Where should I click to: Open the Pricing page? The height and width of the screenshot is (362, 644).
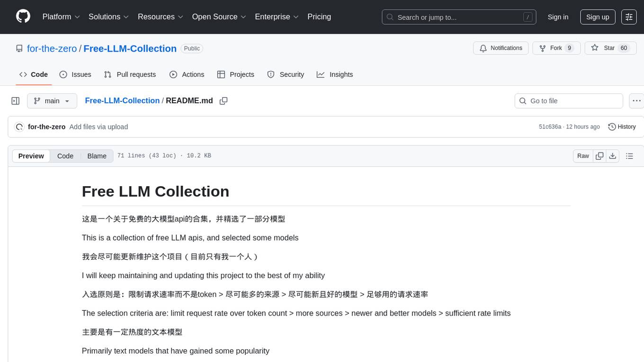coord(319,17)
